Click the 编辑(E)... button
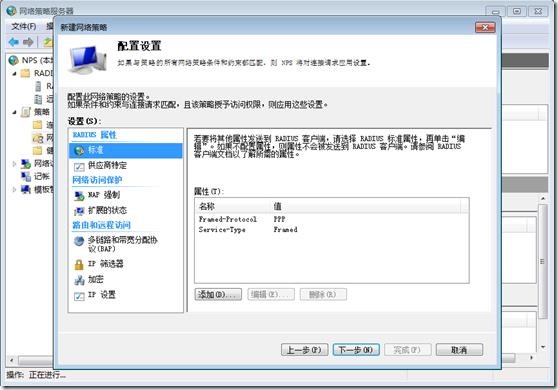The height and width of the screenshot is (390, 558). coord(271,294)
